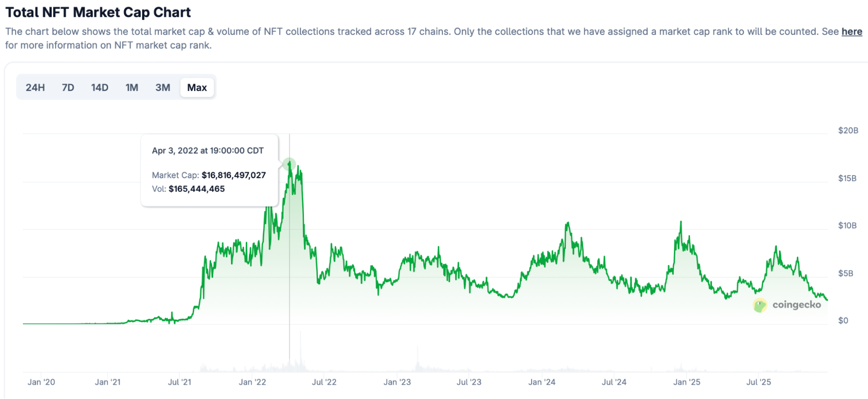Click the Total NFT Market Cap Chart title
The image size is (868, 399).
pos(98,12)
